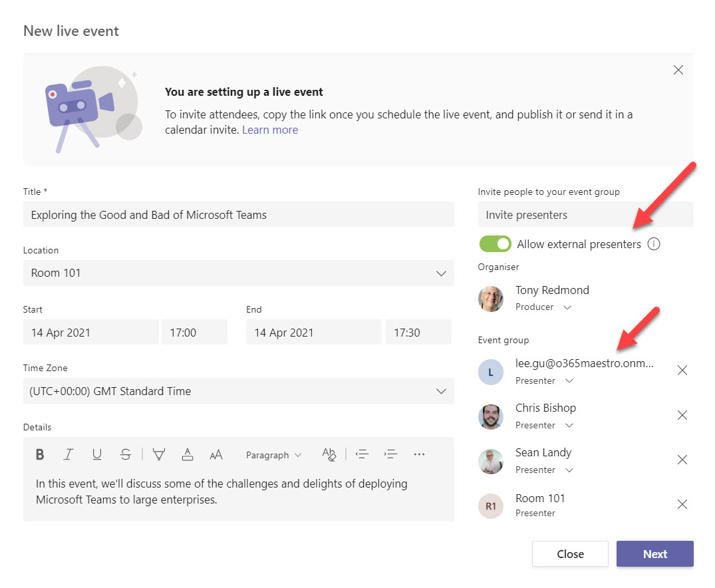Remove Room 101 from event group
The image size is (715, 588).
point(682,504)
